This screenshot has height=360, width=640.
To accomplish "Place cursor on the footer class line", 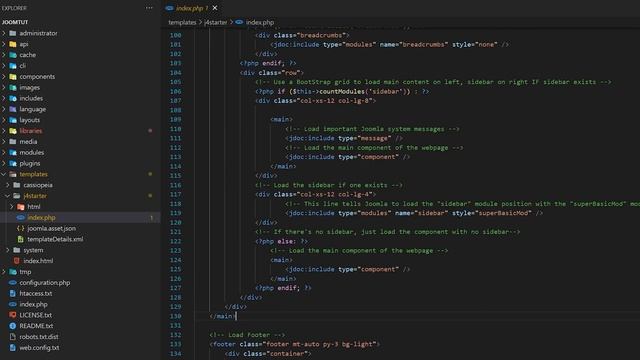I will [295, 344].
